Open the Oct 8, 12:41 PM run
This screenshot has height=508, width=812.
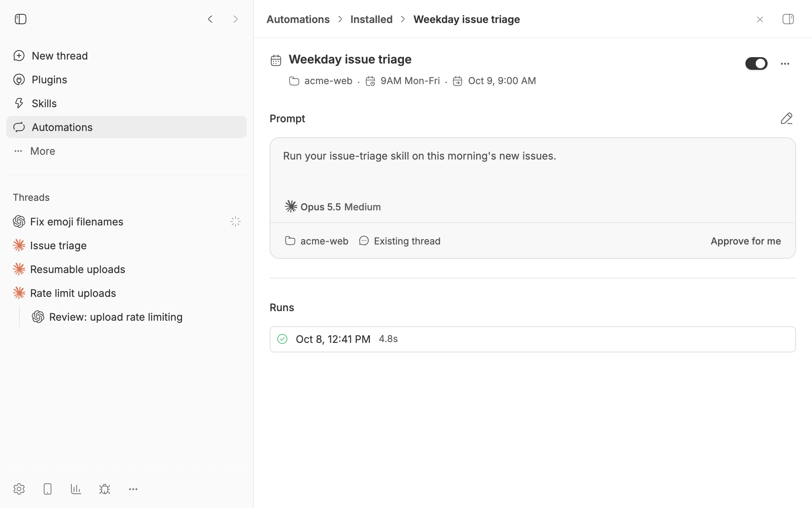[533, 339]
